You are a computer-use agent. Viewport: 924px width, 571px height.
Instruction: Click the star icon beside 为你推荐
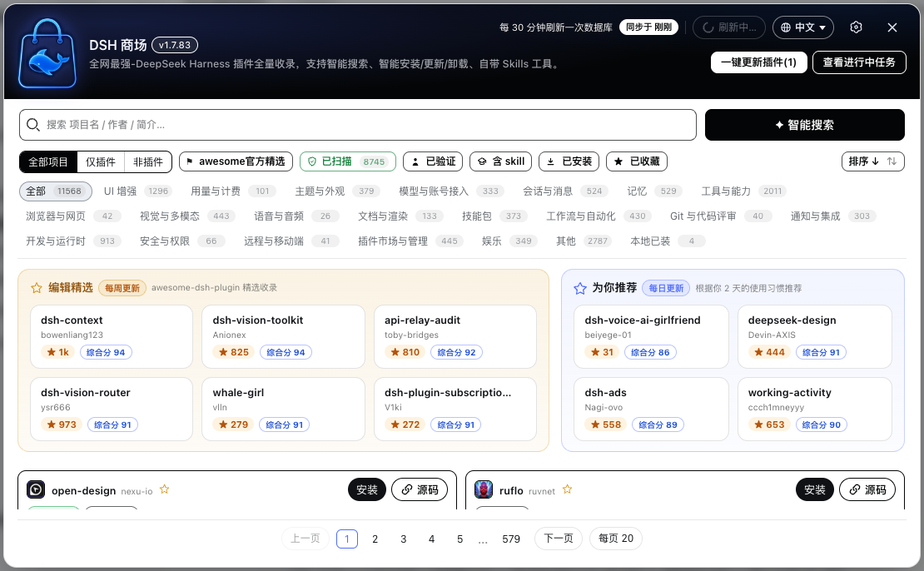coord(580,288)
